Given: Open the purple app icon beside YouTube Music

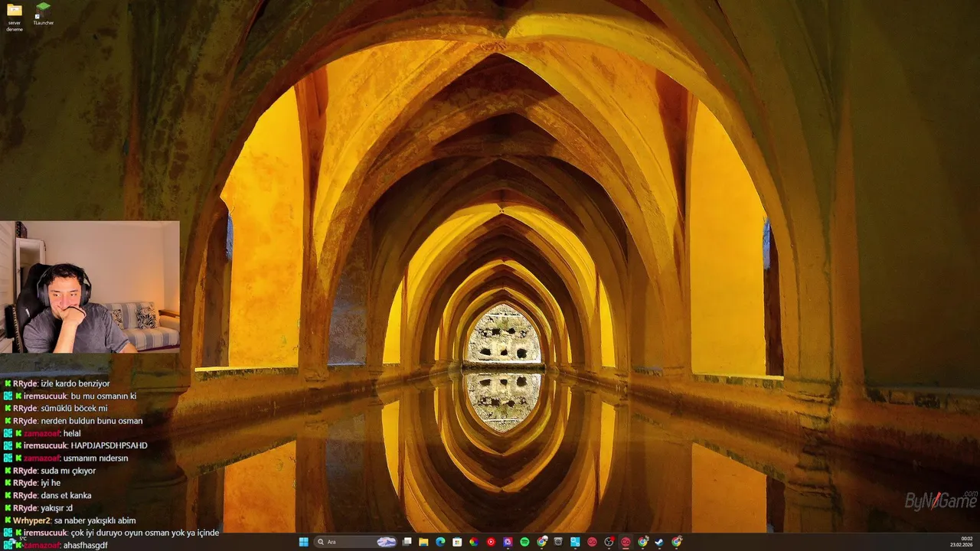Looking at the screenshot, I should [x=508, y=542].
